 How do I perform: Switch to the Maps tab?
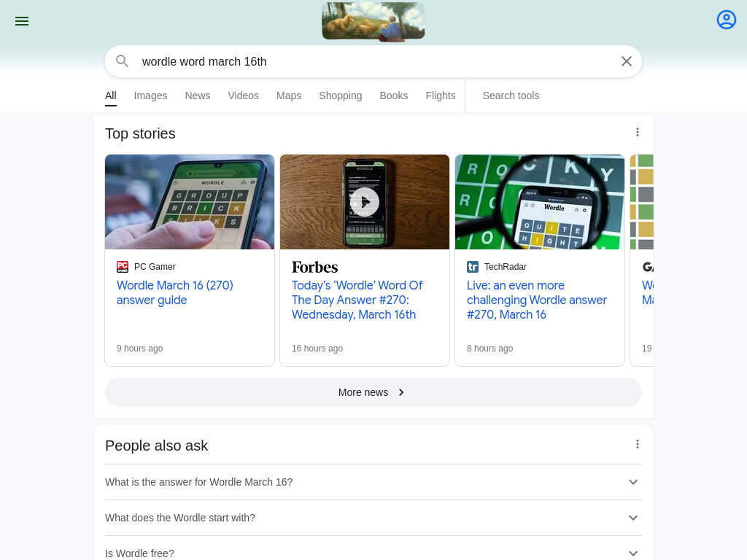tap(289, 96)
